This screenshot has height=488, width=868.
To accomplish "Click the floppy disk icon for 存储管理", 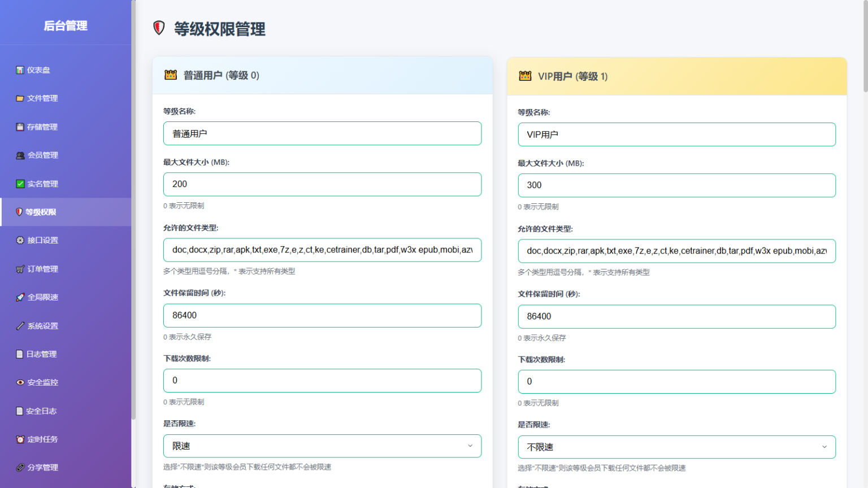I will click(x=20, y=127).
